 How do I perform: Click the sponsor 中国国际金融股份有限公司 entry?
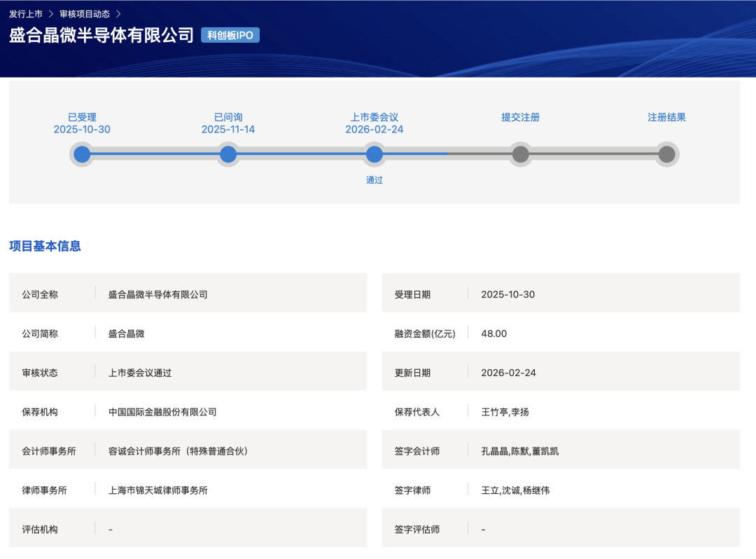(x=162, y=411)
